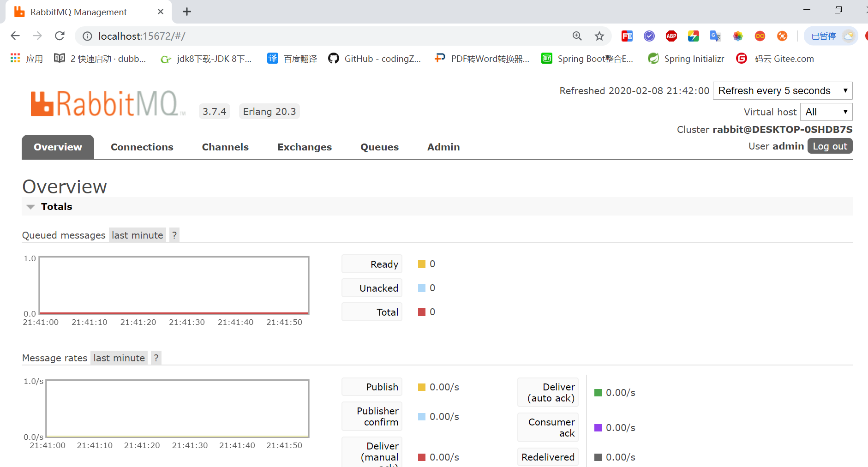Reload the RabbitMQ Management page
The height and width of the screenshot is (467, 868).
pyautogui.click(x=60, y=36)
